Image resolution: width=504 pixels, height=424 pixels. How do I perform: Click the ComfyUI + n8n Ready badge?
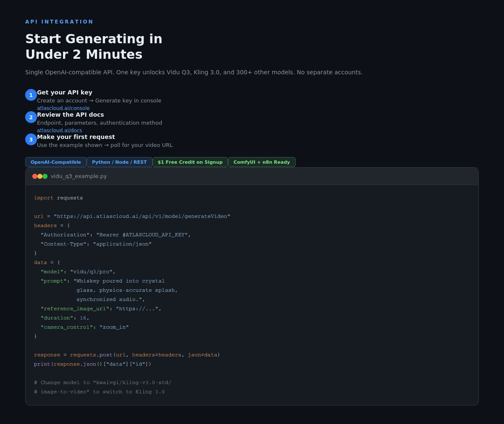click(262, 162)
